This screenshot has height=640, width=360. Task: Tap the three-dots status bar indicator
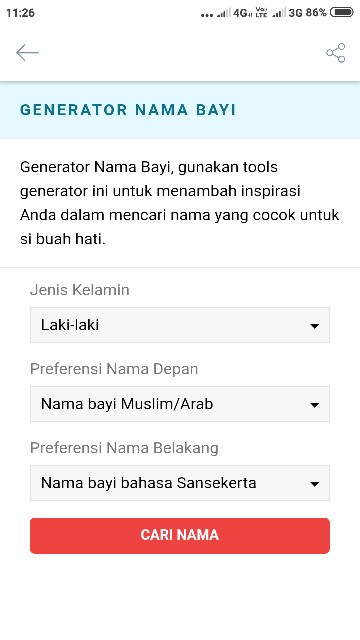click(207, 15)
